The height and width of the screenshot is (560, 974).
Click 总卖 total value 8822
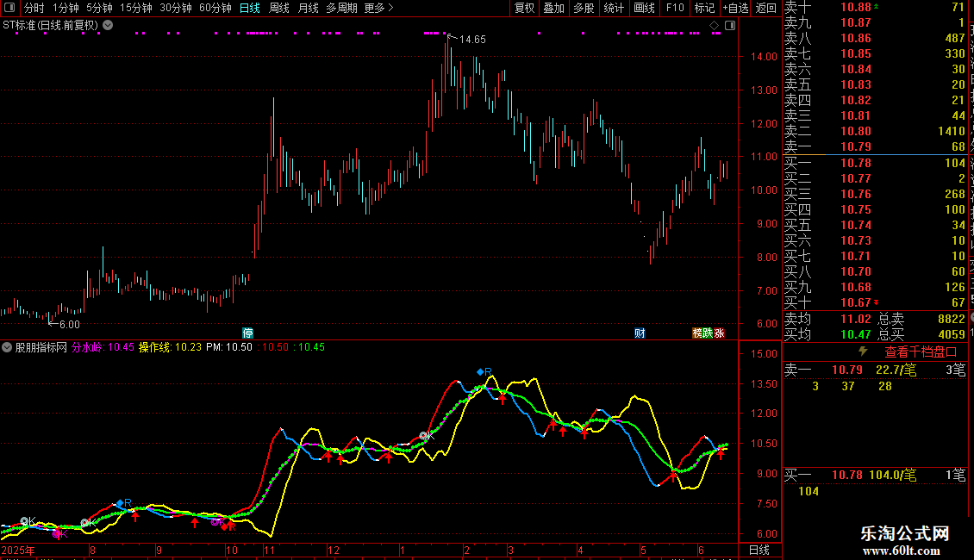[x=951, y=319]
